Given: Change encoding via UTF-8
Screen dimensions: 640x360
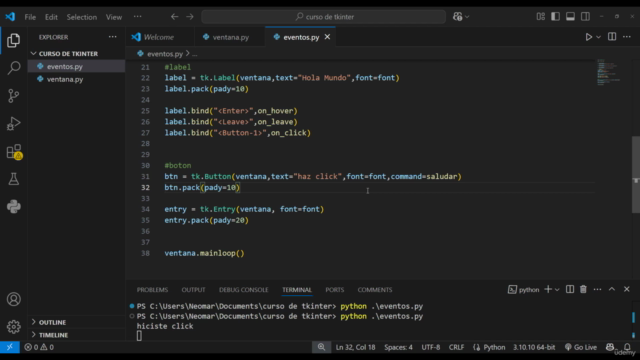Looking at the screenshot, I should pyautogui.click(x=431, y=347).
